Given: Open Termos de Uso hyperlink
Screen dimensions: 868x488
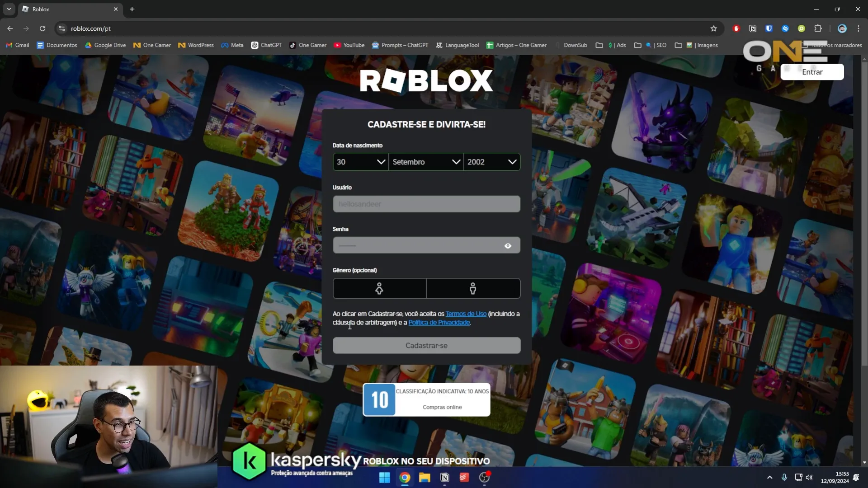Looking at the screenshot, I should [x=467, y=314].
